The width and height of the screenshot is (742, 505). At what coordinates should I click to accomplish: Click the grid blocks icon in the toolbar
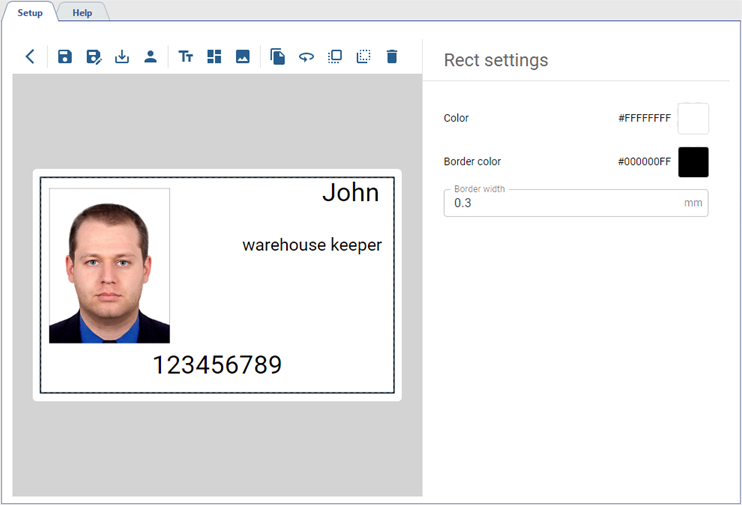214,57
